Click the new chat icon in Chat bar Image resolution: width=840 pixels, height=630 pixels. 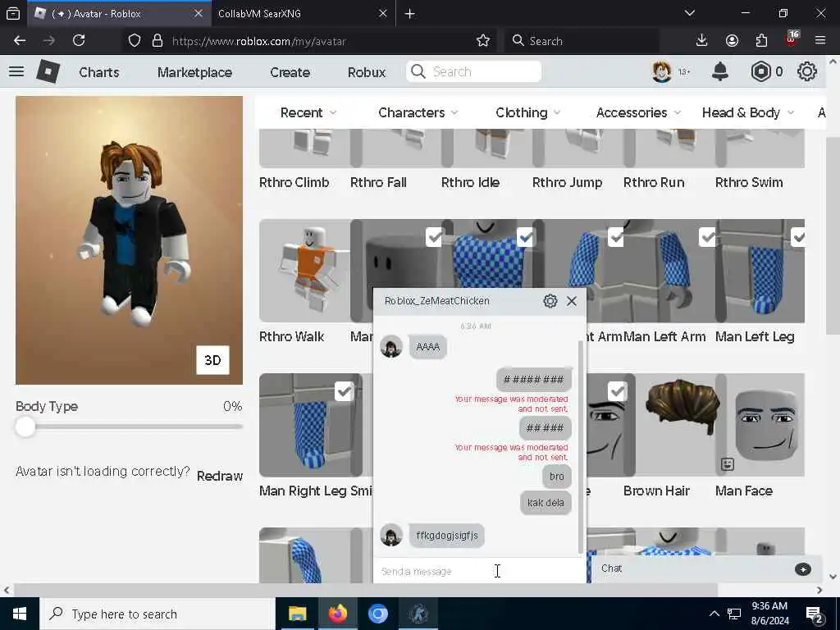[x=802, y=569]
